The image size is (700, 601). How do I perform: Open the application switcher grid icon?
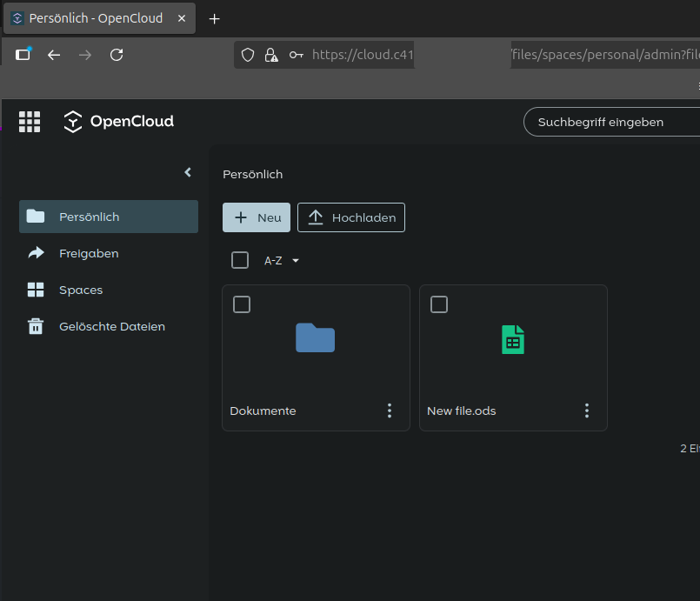30,122
